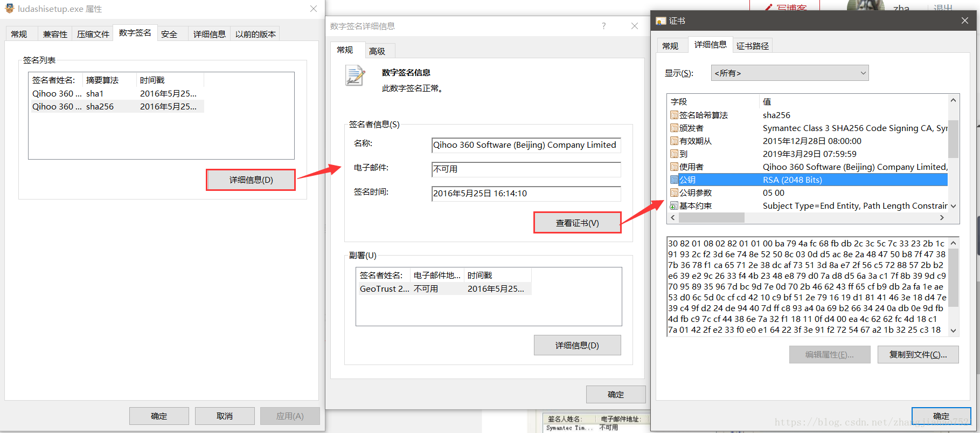Click 确定 in the certificate window
The width and height of the screenshot is (980, 433).
pyautogui.click(x=941, y=416)
